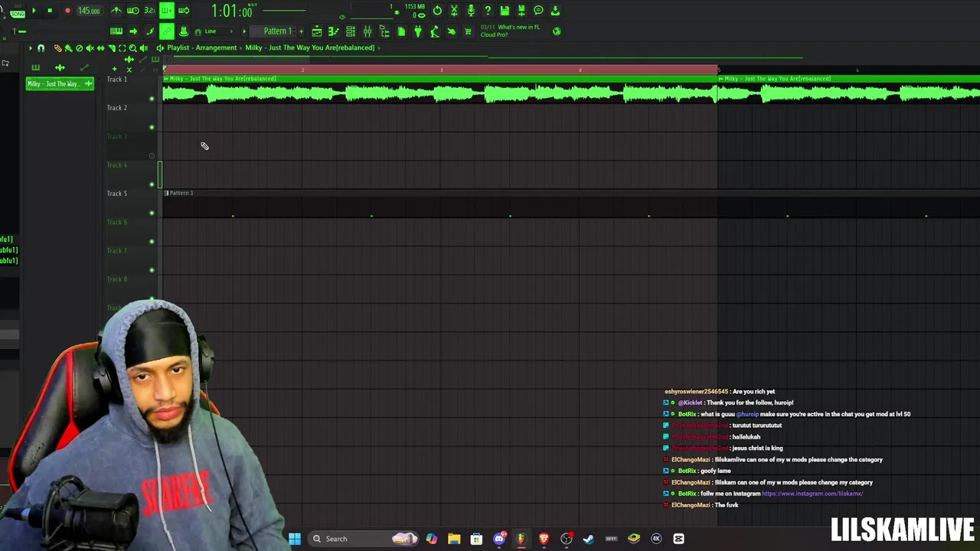
Task: Open the Project picker (documents) icon
Action: 401,31
